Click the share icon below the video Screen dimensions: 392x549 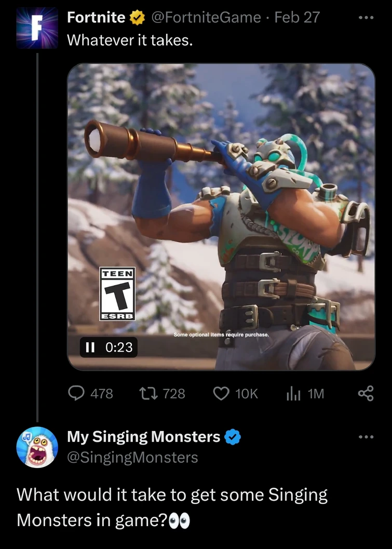click(x=366, y=394)
